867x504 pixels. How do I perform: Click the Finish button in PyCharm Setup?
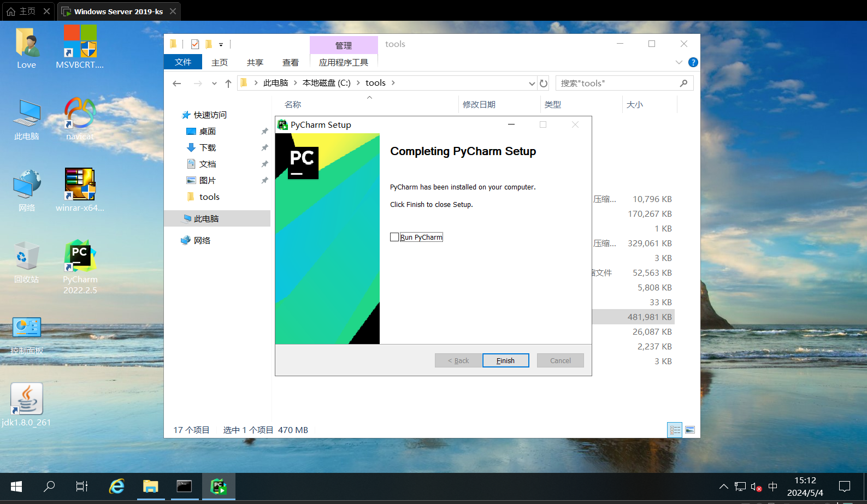tap(505, 360)
